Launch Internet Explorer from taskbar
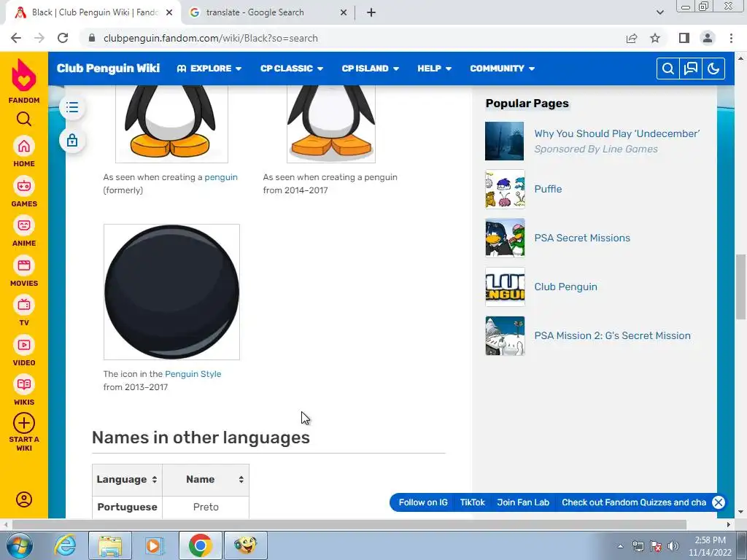The height and width of the screenshot is (560, 747). (65, 545)
